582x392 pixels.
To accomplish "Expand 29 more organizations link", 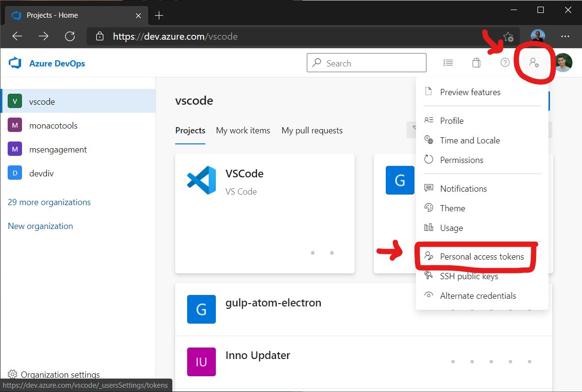I will [49, 202].
